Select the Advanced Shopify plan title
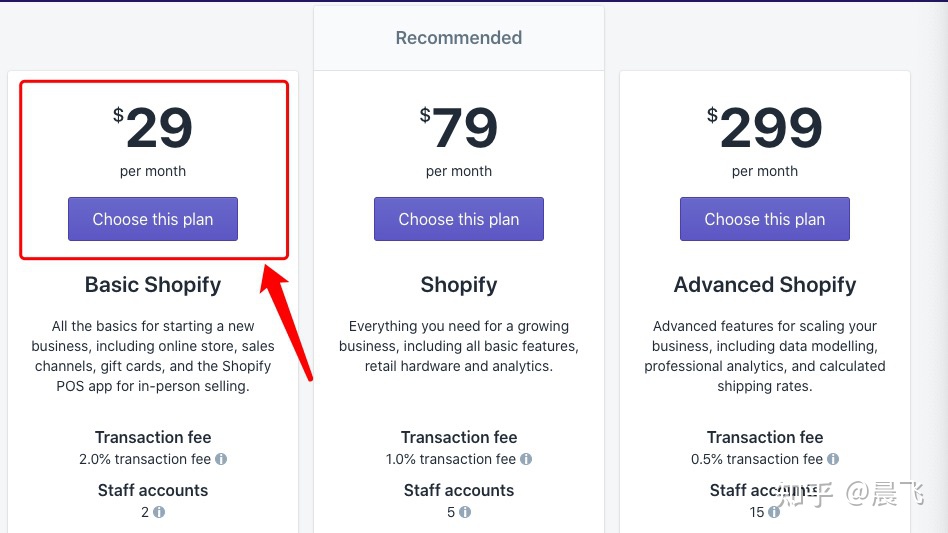Viewport: 948px width, 533px height. coord(765,285)
